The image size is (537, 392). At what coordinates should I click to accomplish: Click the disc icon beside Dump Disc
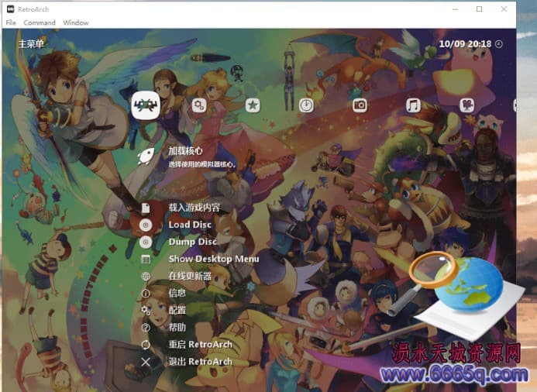(146, 242)
